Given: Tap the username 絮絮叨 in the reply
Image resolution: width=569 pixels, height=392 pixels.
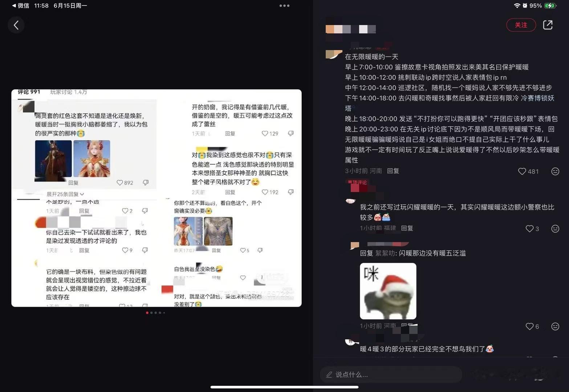Looking at the screenshot, I should (x=385, y=253).
